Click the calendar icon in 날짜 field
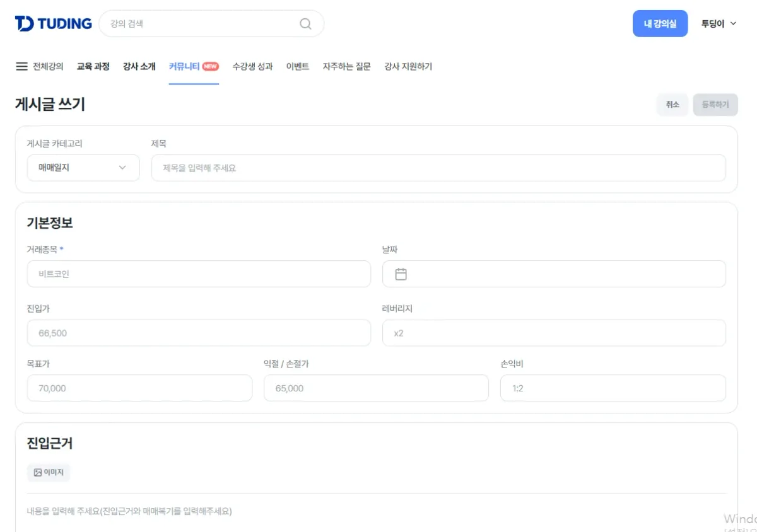 coord(401,274)
